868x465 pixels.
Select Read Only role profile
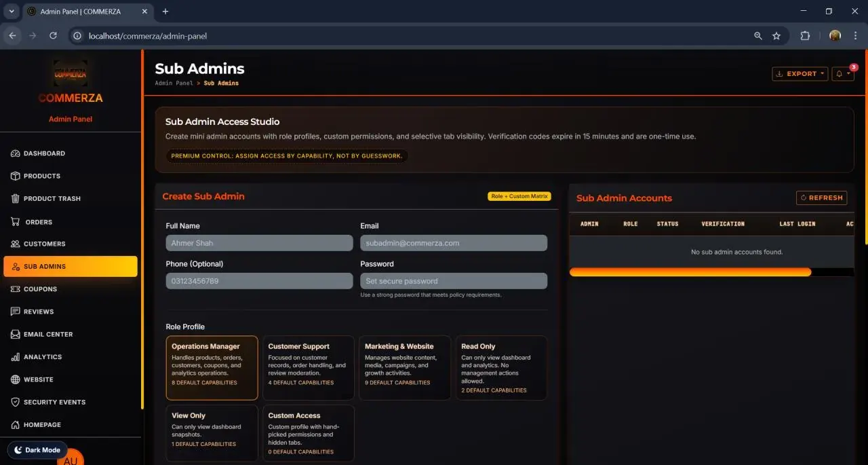(x=501, y=367)
